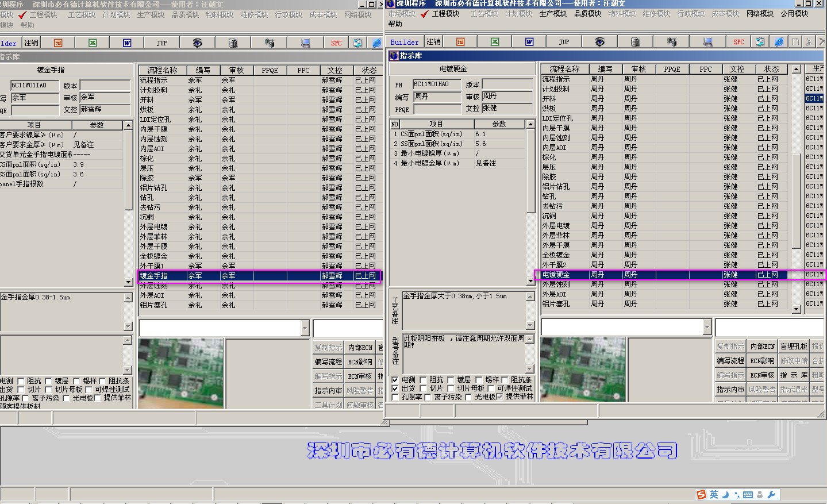This screenshot has height=504, width=827.
Task: Click the Excel icon in right window toolbar
Action: click(x=495, y=42)
